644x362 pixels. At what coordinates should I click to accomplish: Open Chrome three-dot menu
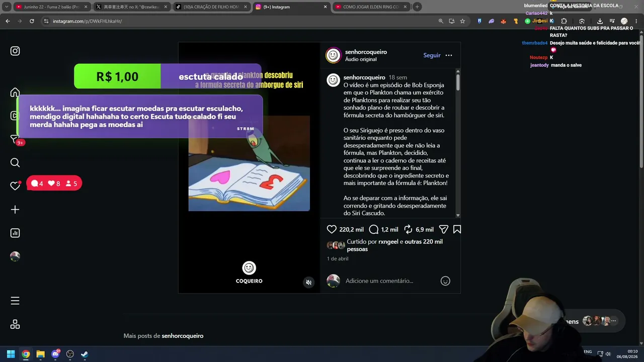coord(636,21)
